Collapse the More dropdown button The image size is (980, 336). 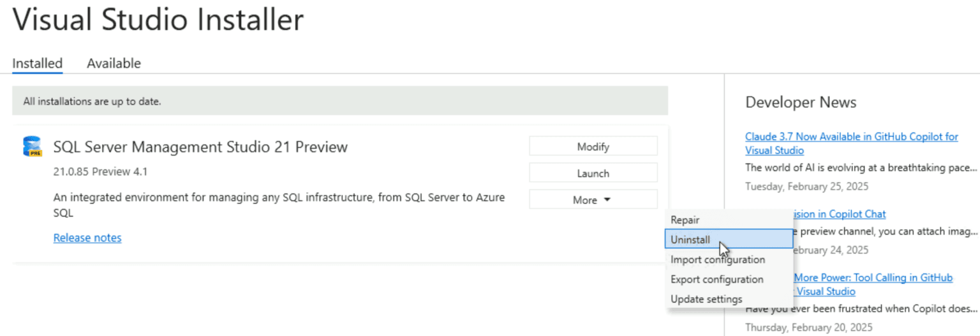click(x=593, y=200)
